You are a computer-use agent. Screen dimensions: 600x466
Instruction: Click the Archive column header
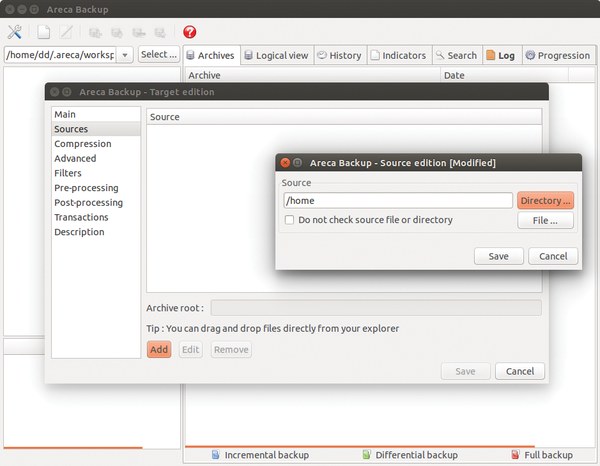[313, 75]
